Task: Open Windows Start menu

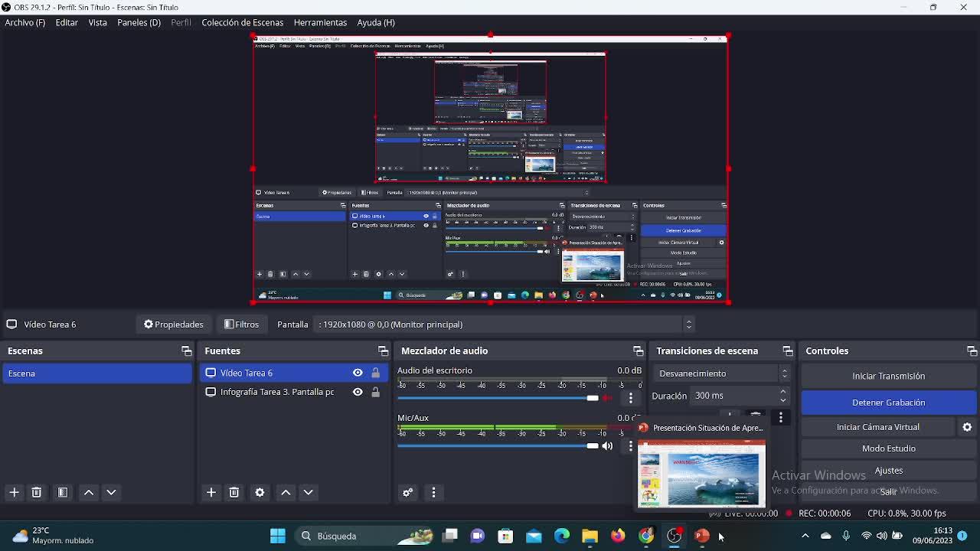Action: click(x=278, y=536)
